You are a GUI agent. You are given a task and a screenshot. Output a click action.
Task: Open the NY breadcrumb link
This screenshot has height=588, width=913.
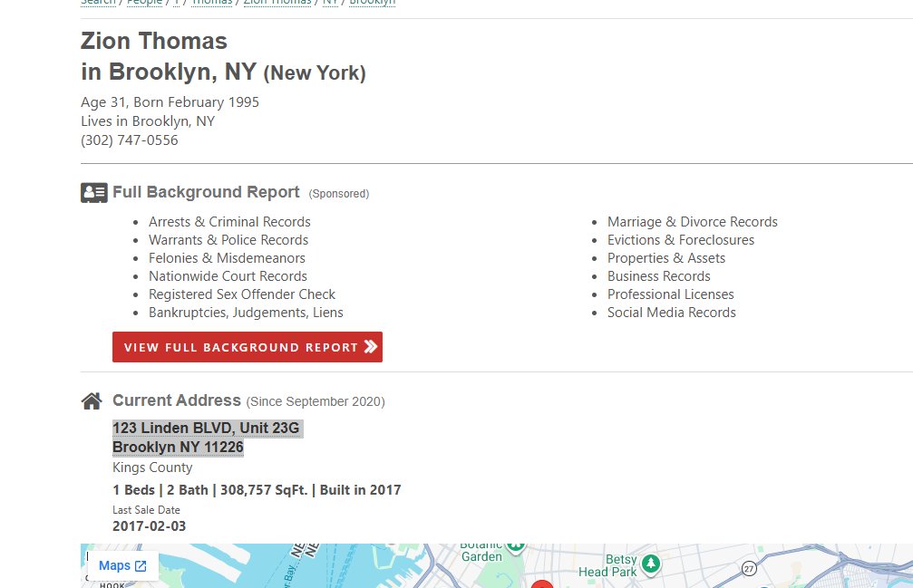pos(330,3)
